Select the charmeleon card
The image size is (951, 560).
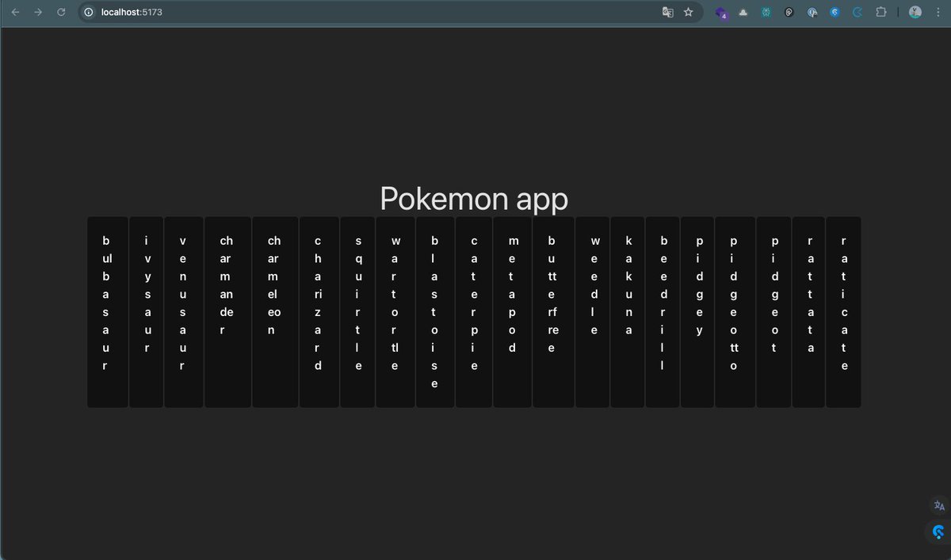[x=275, y=312]
